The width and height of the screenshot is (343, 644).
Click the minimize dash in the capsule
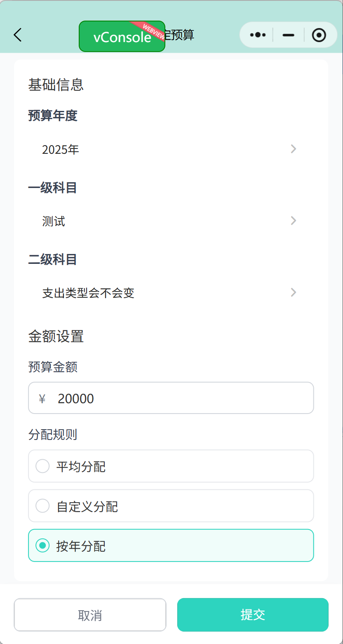click(x=288, y=35)
